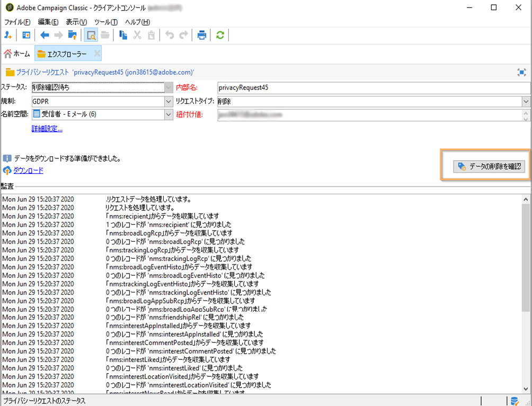Select log row 「nms:interestLiked」からデータを収集しています
This screenshot has width=532, height=406.
click(261, 359)
